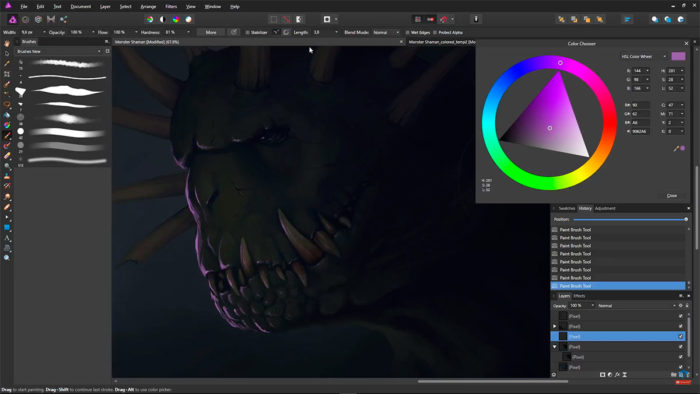Toggle visibility of the expanded Pixel group layer
The image size is (700, 394).
680,347
